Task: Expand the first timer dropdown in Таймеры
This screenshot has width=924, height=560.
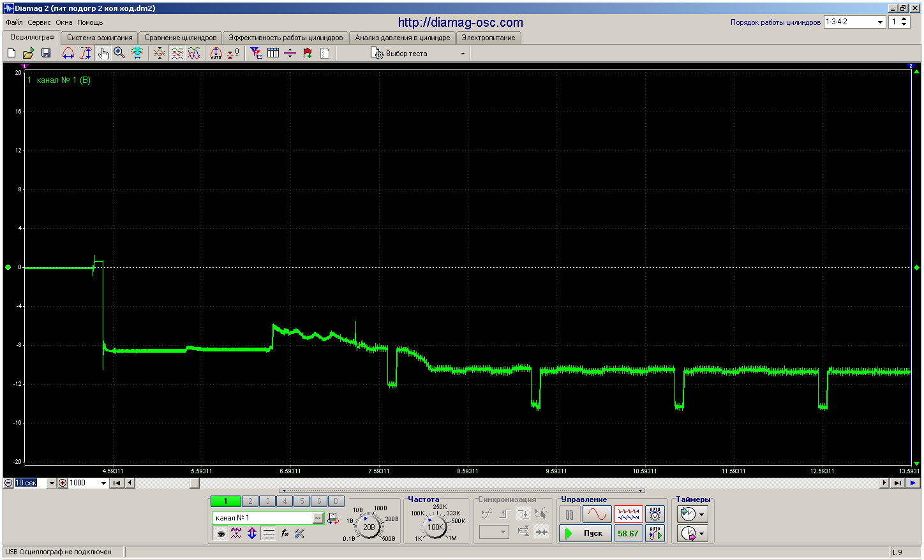Action: [703, 514]
